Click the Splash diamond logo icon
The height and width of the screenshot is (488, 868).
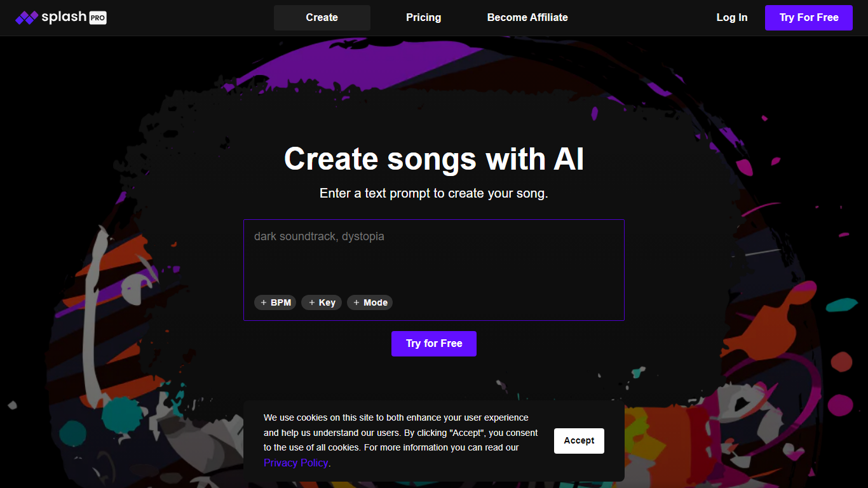click(27, 18)
